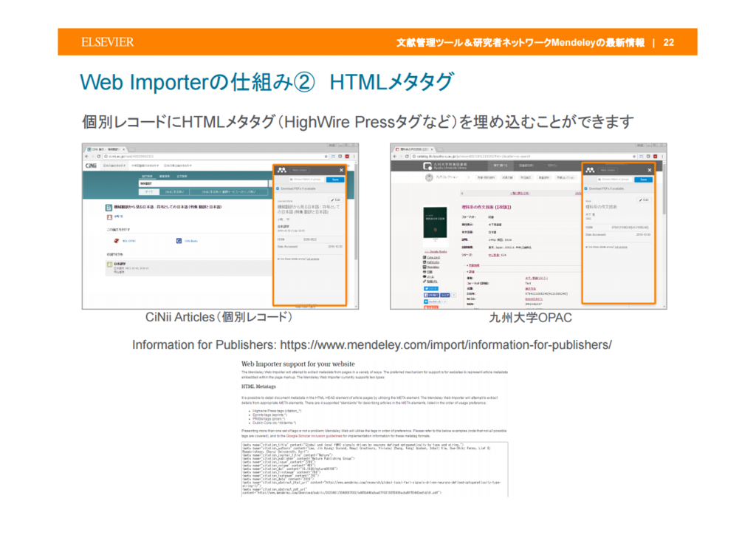Click the red Mendeley extension icon in the CiNii window toolbar
The height and width of the screenshot is (535, 756).
coord(347,157)
